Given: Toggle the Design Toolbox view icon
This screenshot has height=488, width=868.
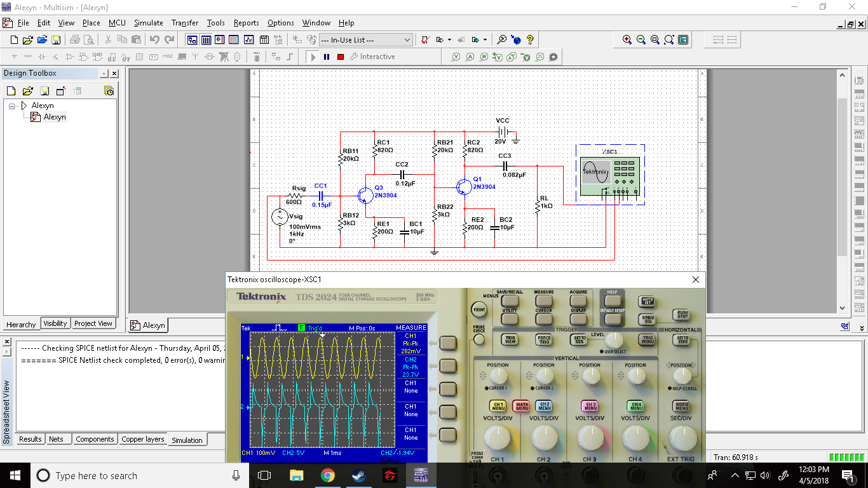Looking at the screenshot, I should pyautogui.click(x=192, y=39).
